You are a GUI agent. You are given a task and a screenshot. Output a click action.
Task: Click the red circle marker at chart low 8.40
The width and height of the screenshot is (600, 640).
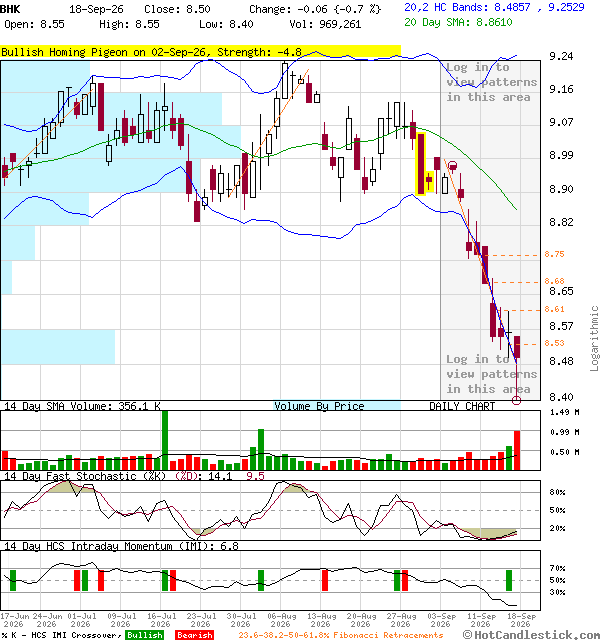516,400
